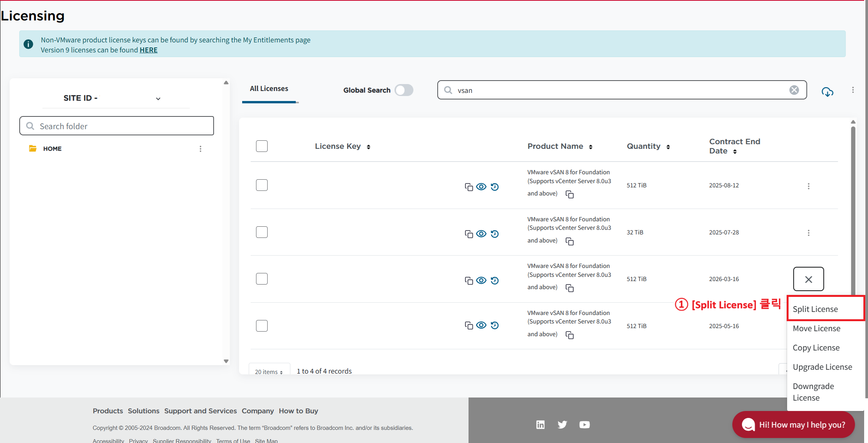Image resolution: width=868 pixels, height=443 pixels.
Task: Select checkbox for the 32 TiB license
Action: (262, 232)
